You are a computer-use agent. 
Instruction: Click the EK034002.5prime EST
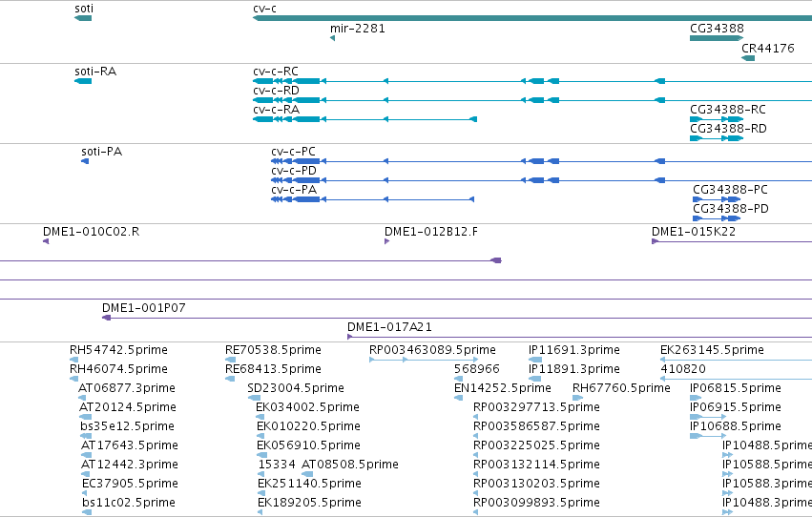pos(260,417)
